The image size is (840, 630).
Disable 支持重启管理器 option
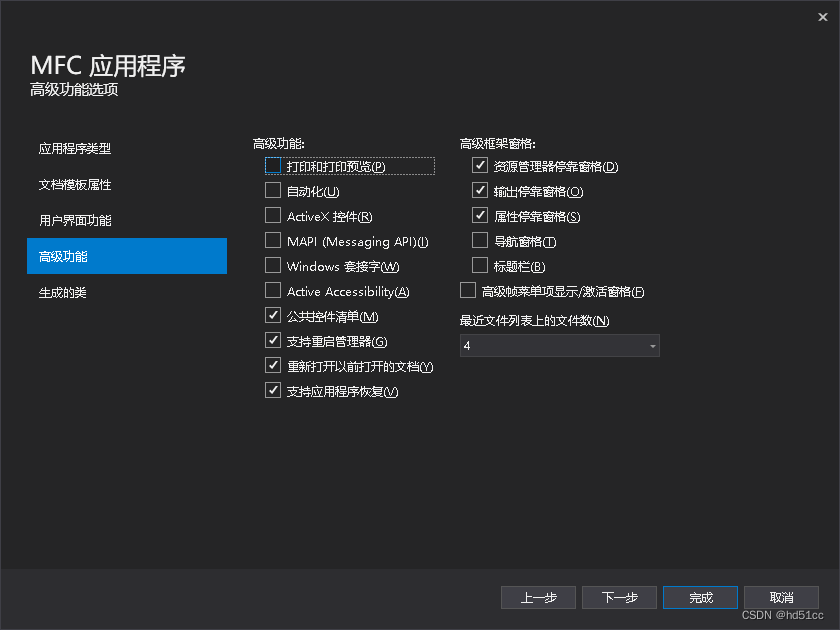point(273,340)
